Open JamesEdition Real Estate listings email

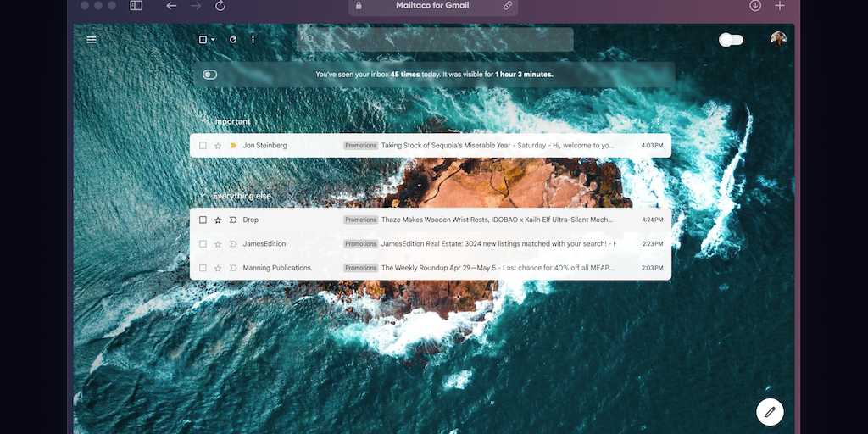(431, 244)
